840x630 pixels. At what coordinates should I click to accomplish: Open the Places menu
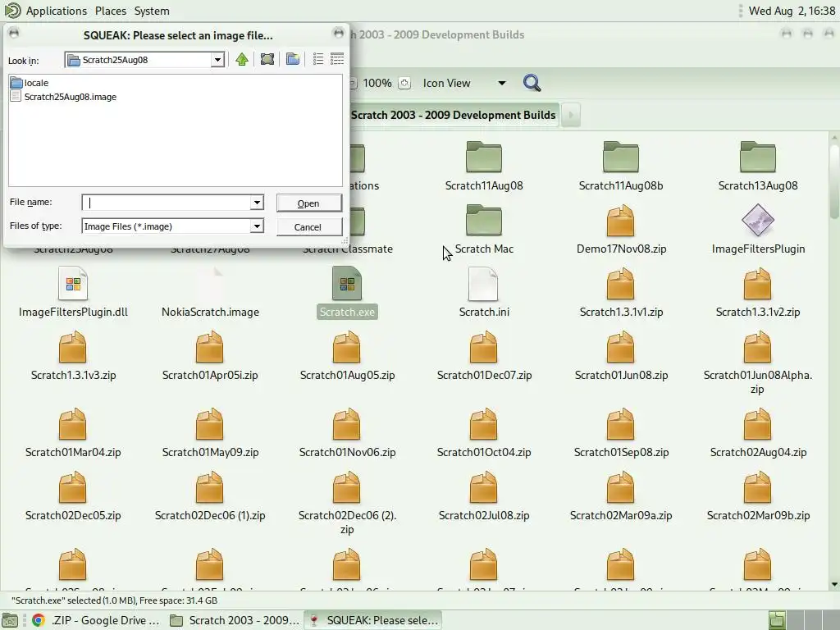tap(111, 11)
